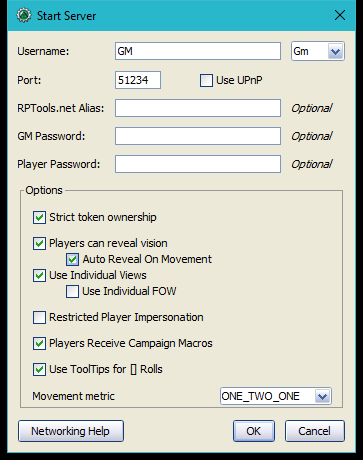Confirm with the OK button
363x460 pixels.
click(x=254, y=431)
